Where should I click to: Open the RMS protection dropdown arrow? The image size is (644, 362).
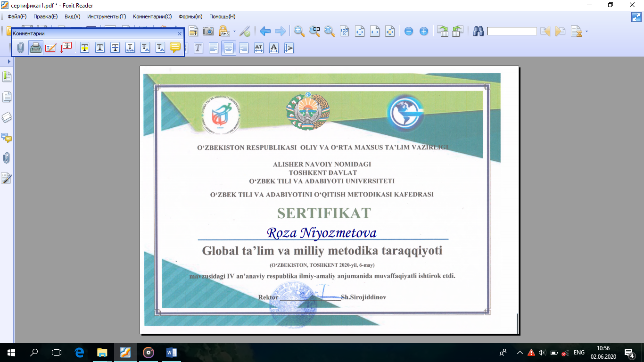tap(234, 32)
